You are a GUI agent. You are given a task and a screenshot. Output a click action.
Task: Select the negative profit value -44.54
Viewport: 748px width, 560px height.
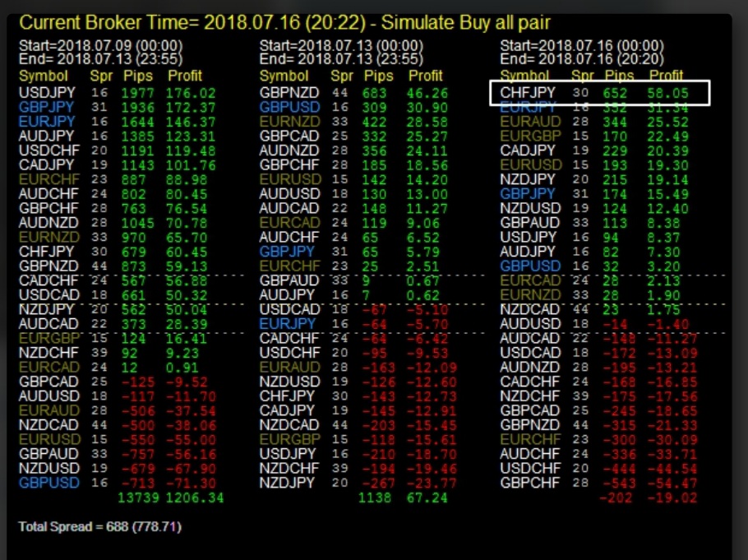click(x=672, y=469)
